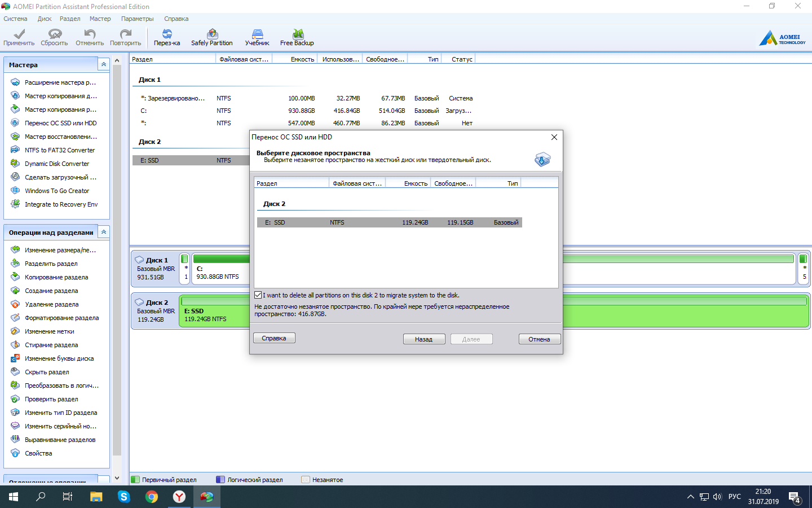Open Dynamic Disk Converter wizard
This screenshot has width=812, height=508.
click(x=57, y=164)
